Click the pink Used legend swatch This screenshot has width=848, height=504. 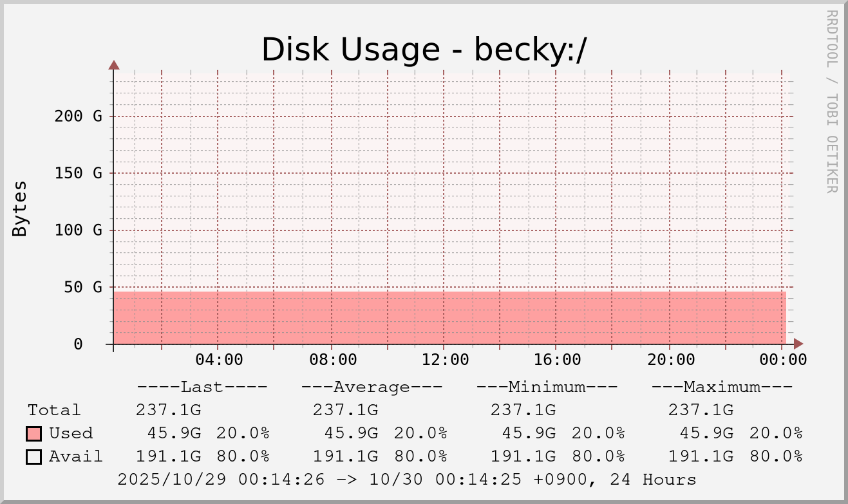34,433
